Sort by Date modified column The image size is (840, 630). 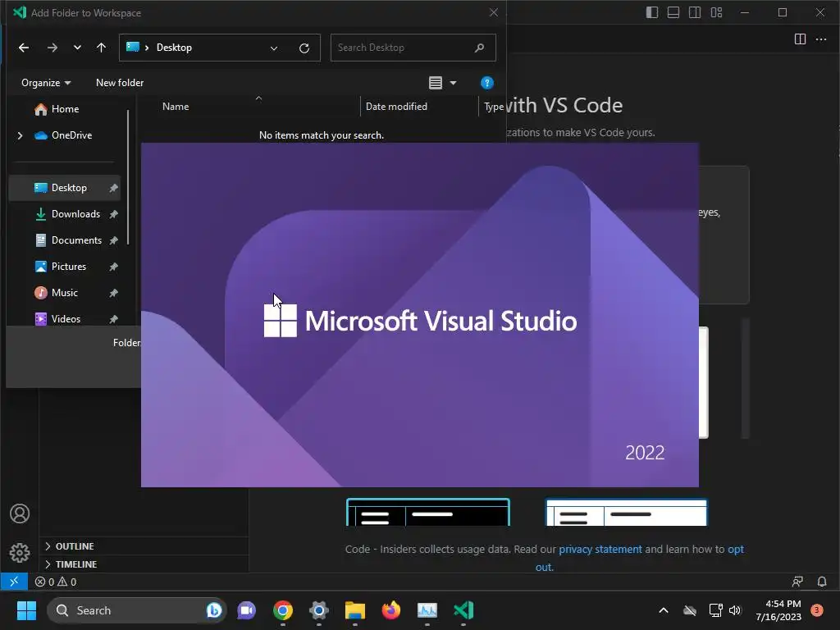click(x=396, y=107)
